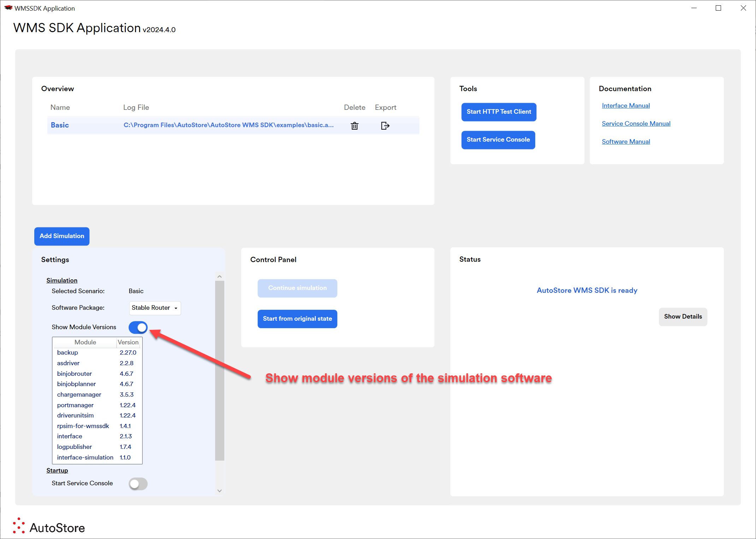Click Continue simulation button
The height and width of the screenshot is (539, 756).
tap(297, 288)
